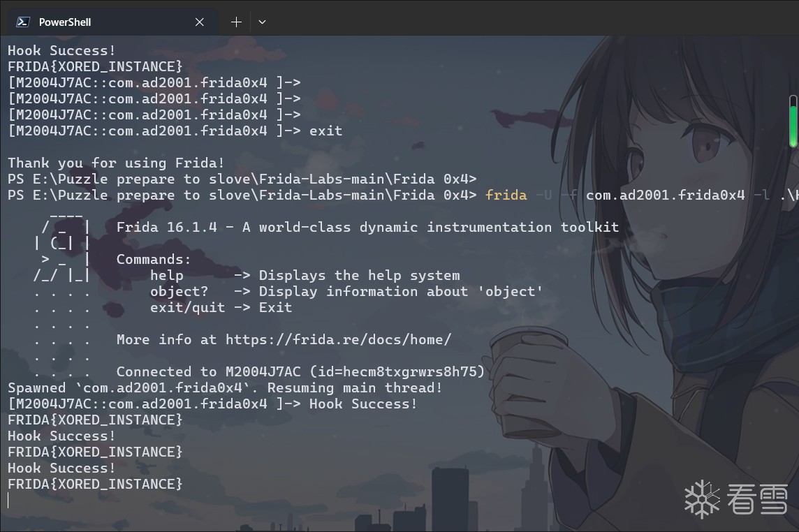Viewport: 799px width, 532px height.
Task: Click the 'exit' command text
Action: tap(325, 131)
